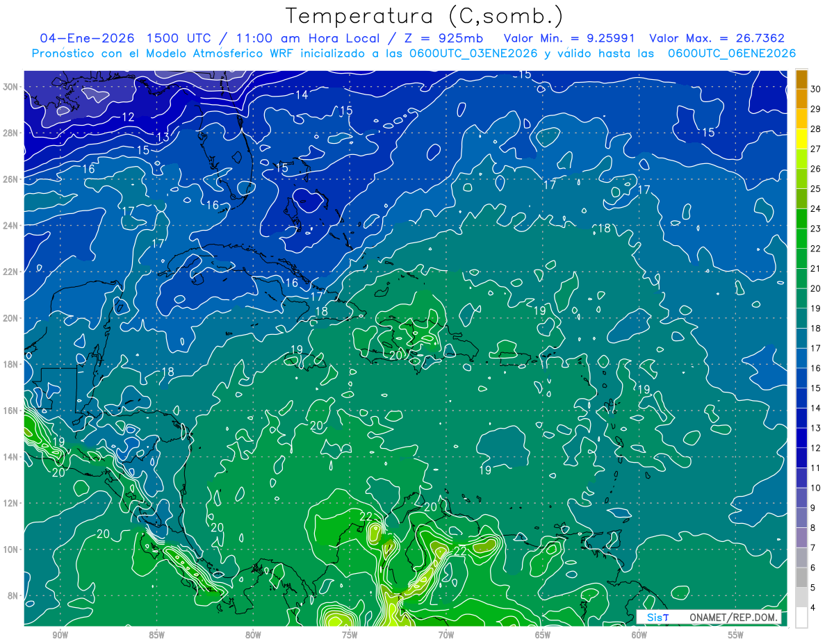The image size is (834, 644).
Task: Click "Pronóstico con el Modelo Atmósferico WRF" text
Action: click(x=164, y=53)
